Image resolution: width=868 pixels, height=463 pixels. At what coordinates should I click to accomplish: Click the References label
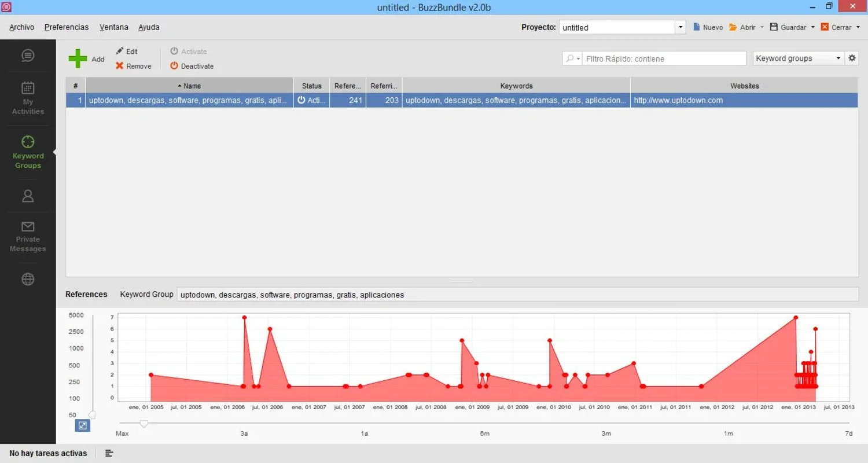[86, 294]
